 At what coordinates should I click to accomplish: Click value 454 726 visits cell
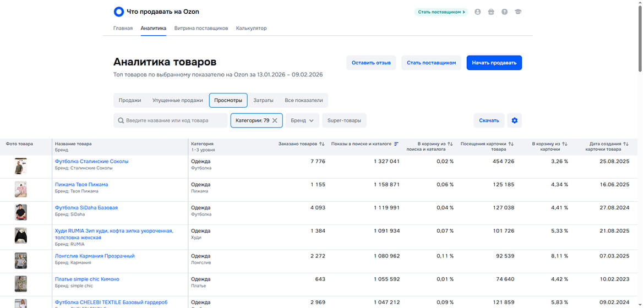(x=503, y=161)
